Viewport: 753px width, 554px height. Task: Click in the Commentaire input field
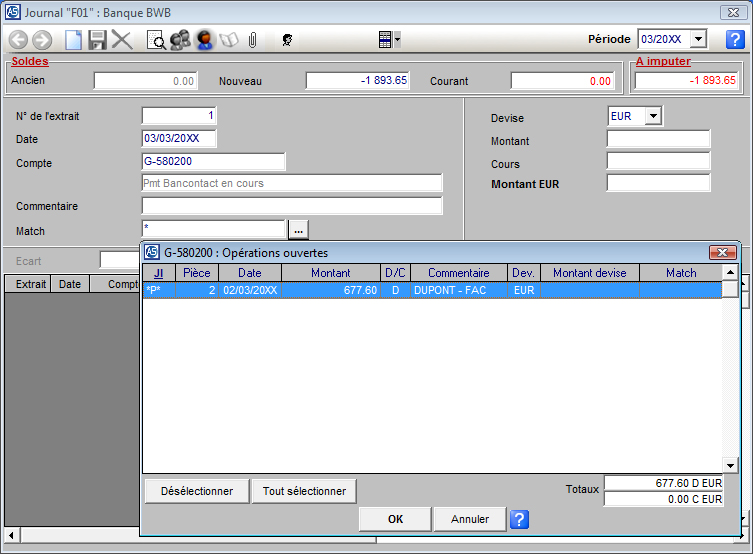[292, 206]
